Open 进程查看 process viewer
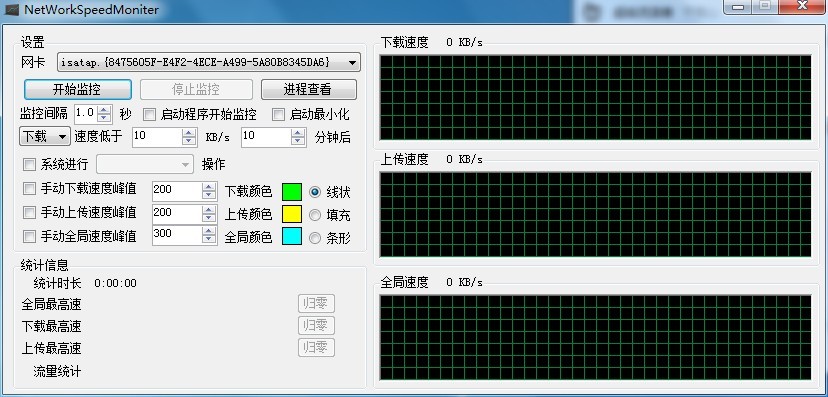Screen dimensions: 828x397 point(308,89)
